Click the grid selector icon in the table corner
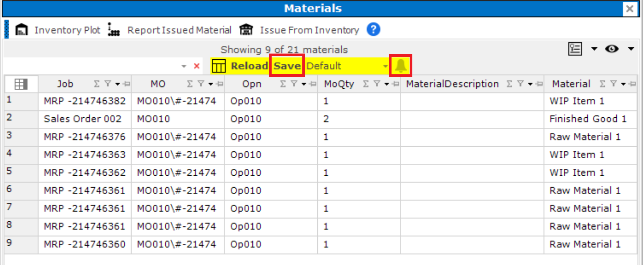Viewport: 644px width, 265px height. (21, 84)
